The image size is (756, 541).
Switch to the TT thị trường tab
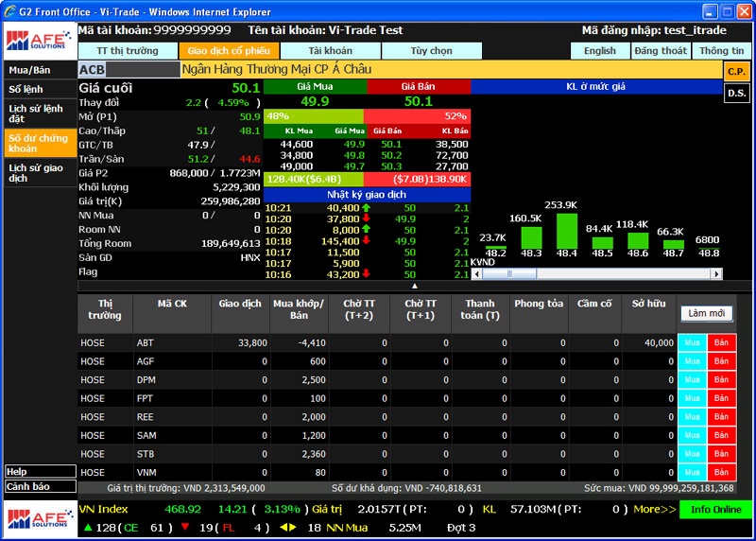128,50
